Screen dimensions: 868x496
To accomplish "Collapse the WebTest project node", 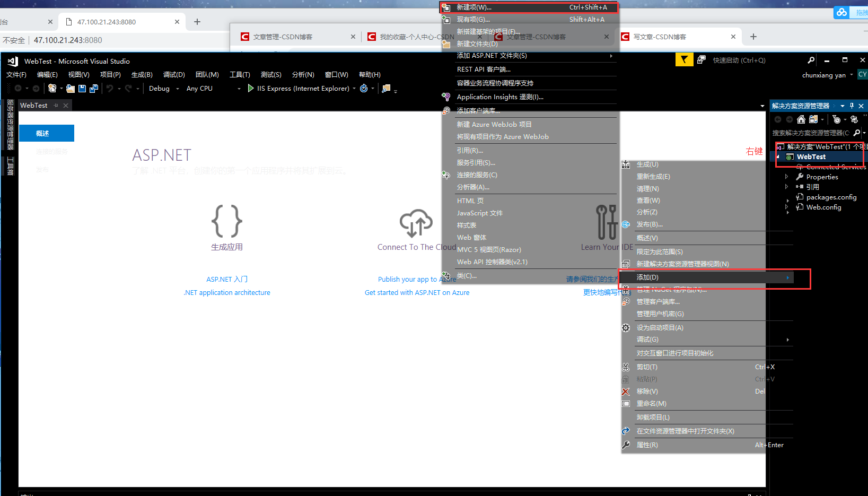I will click(778, 157).
